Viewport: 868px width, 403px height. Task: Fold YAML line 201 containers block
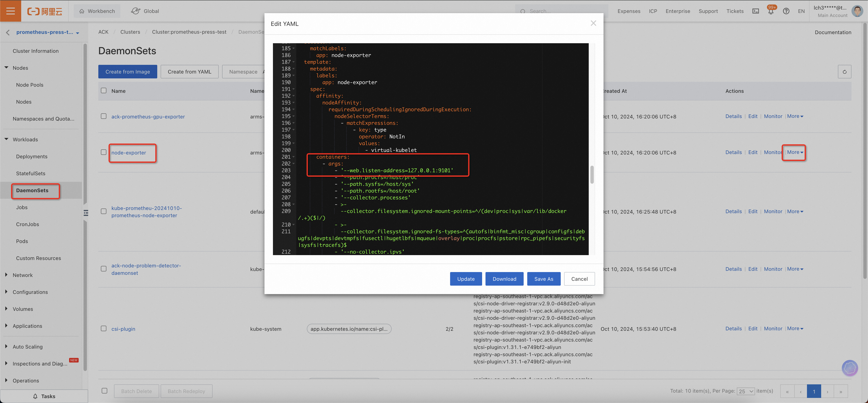[x=294, y=157]
